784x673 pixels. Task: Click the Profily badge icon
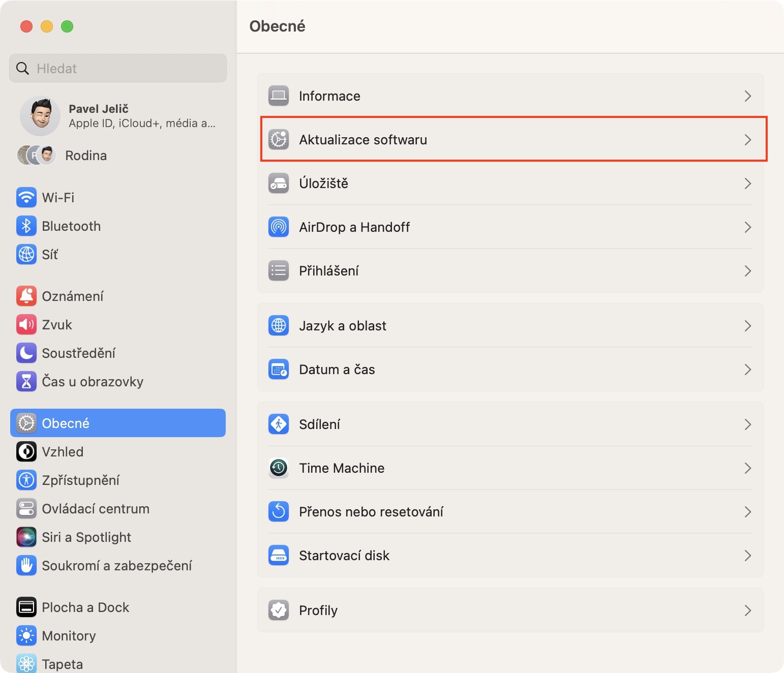tap(279, 610)
